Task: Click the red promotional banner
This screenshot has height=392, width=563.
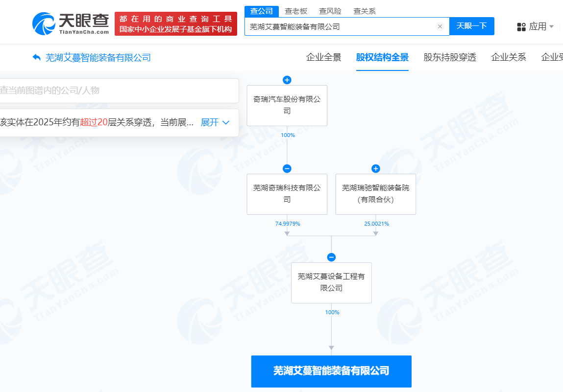Action: (176, 23)
